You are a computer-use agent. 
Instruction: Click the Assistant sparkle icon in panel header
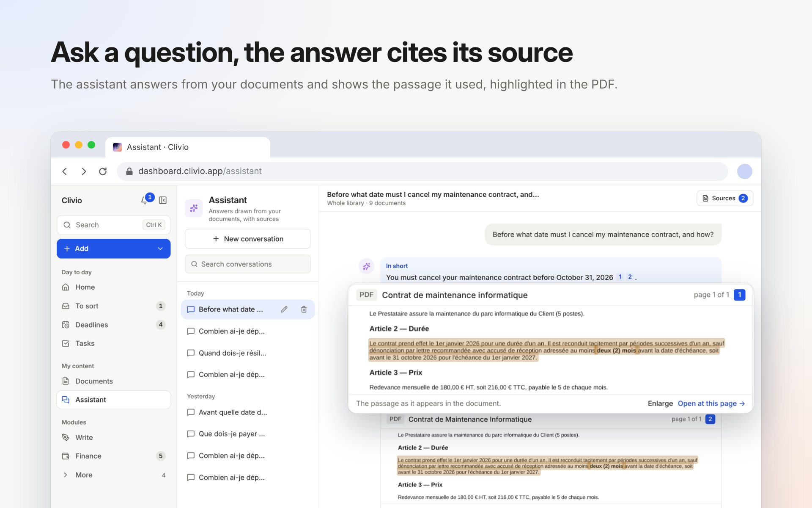[194, 208]
